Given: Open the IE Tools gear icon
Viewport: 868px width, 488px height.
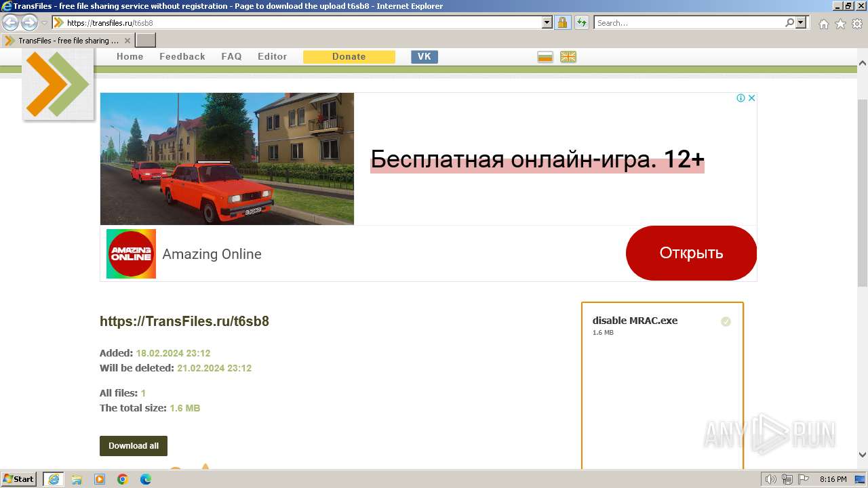Looking at the screenshot, I should [857, 24].
